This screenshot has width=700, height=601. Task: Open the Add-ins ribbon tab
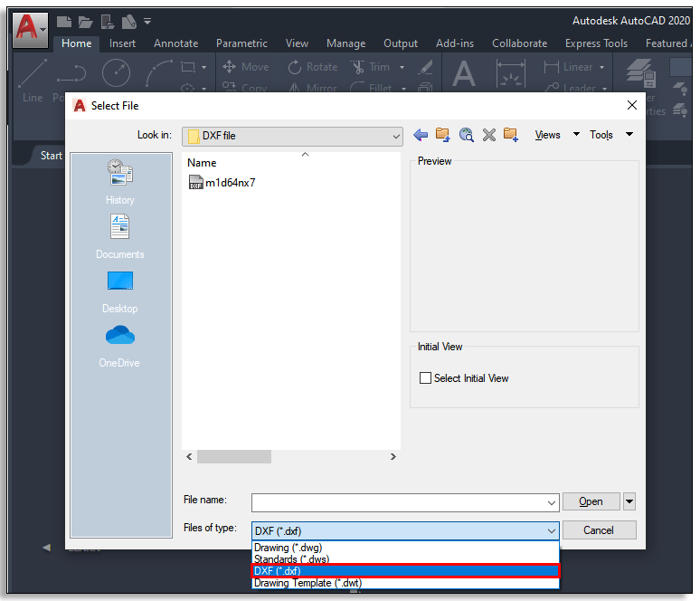tap(455, 43)
